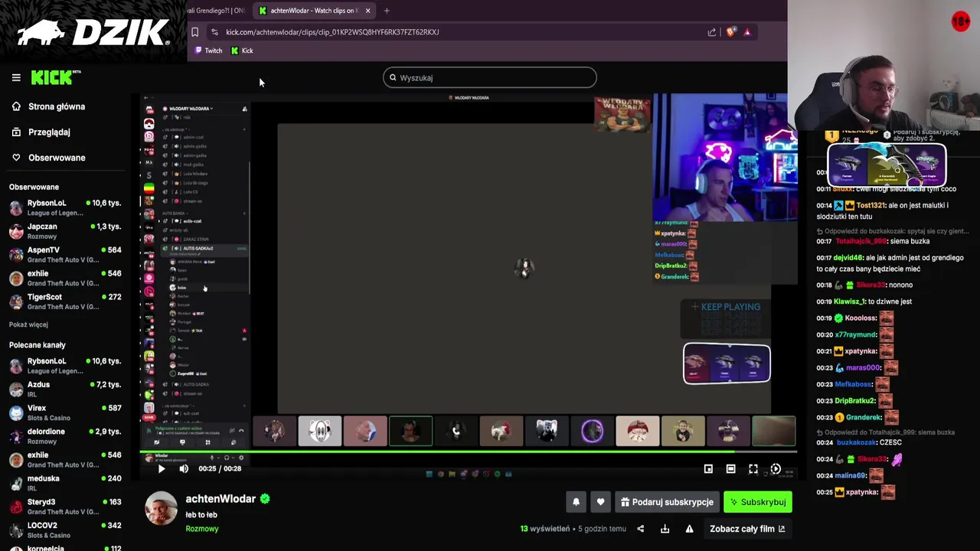The width and height of the screenshot is (980, 551).
Task: Bookmark this page via bookmark icon
Action: coord(194,32)
